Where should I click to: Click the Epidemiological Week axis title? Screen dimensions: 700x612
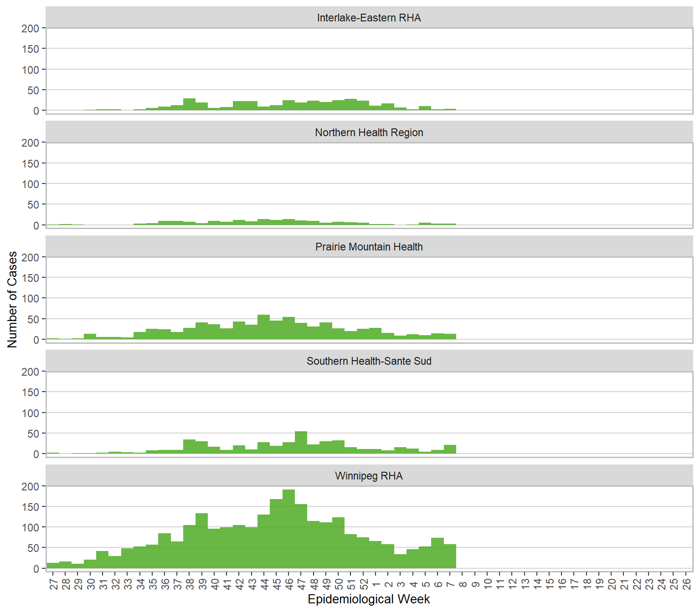click(x=369, y=599)
